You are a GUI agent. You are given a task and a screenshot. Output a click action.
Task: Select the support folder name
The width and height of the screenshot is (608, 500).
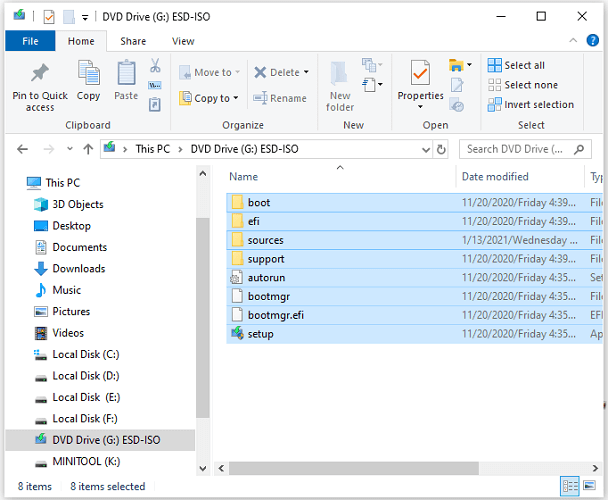[266, 259]
